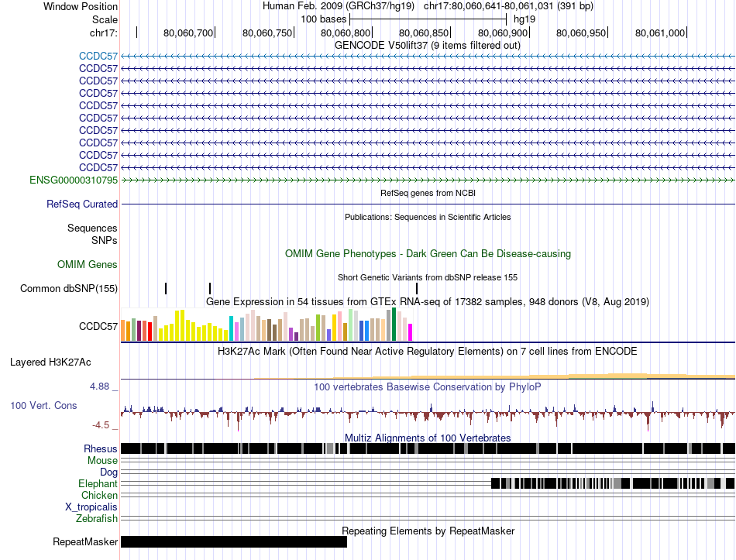Click the 80,060,700 ruler position
736x560 pixels.
click(x=188, y=33)
